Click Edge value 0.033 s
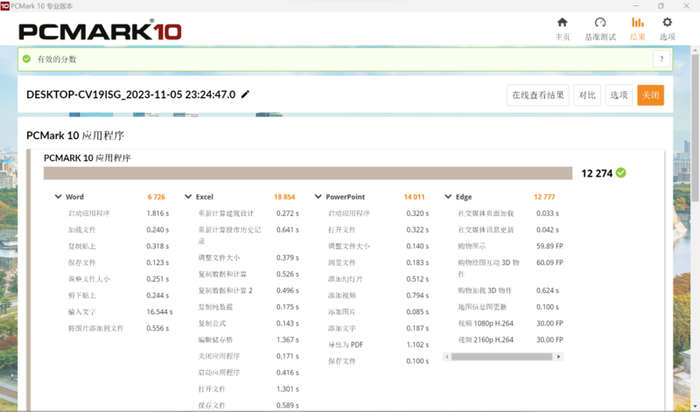700x412 pixels. tap(547, 213)
